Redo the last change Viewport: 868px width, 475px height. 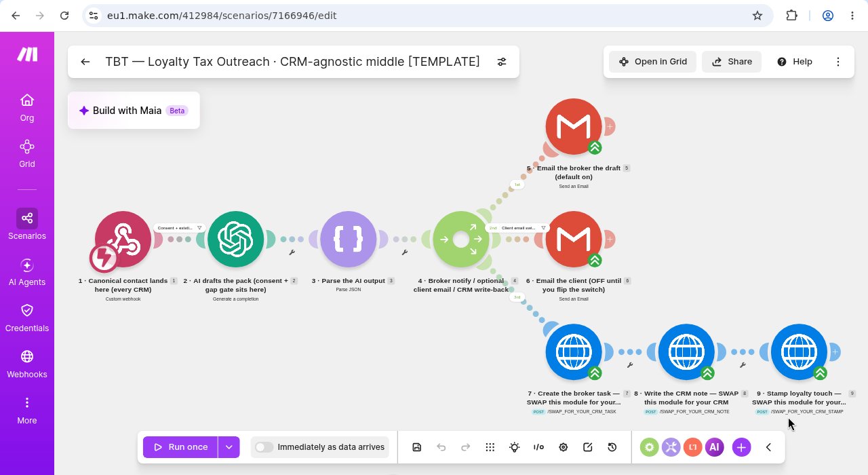point(466,447)
